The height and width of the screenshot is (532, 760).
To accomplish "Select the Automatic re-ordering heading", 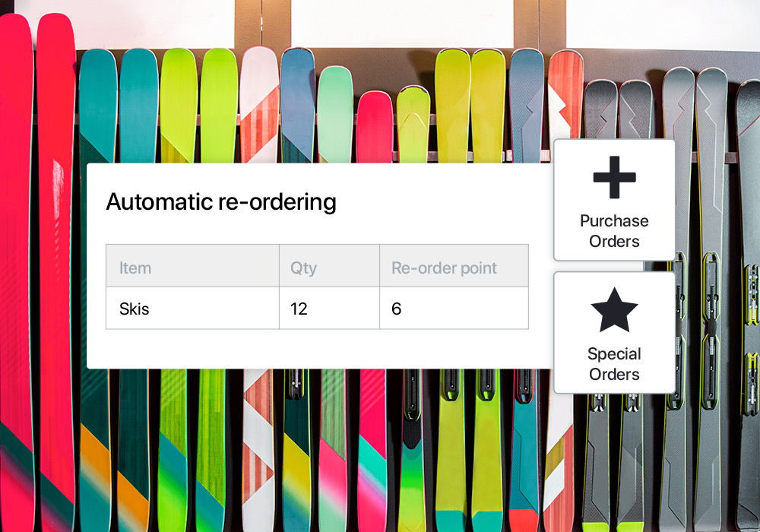I will tap(220, 202).
